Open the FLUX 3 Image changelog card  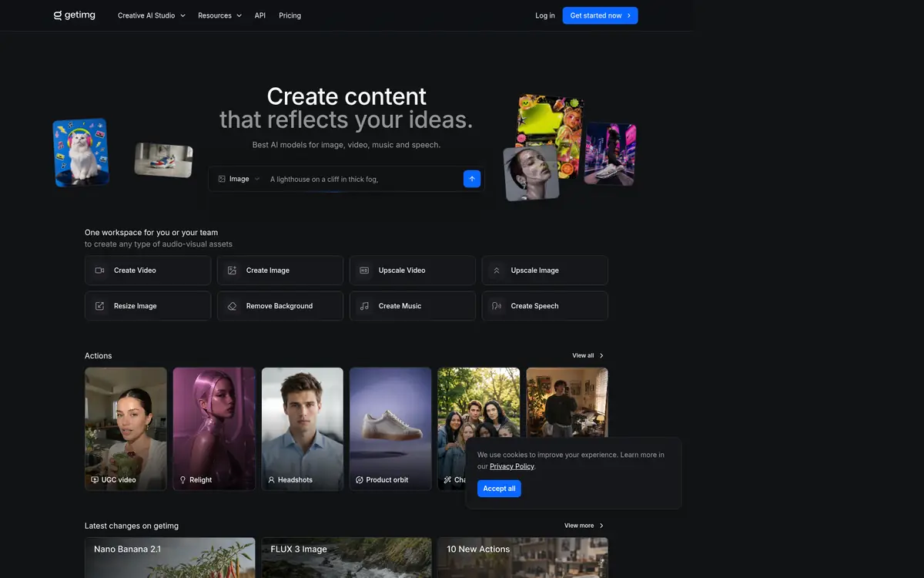(x=346, y=558)
